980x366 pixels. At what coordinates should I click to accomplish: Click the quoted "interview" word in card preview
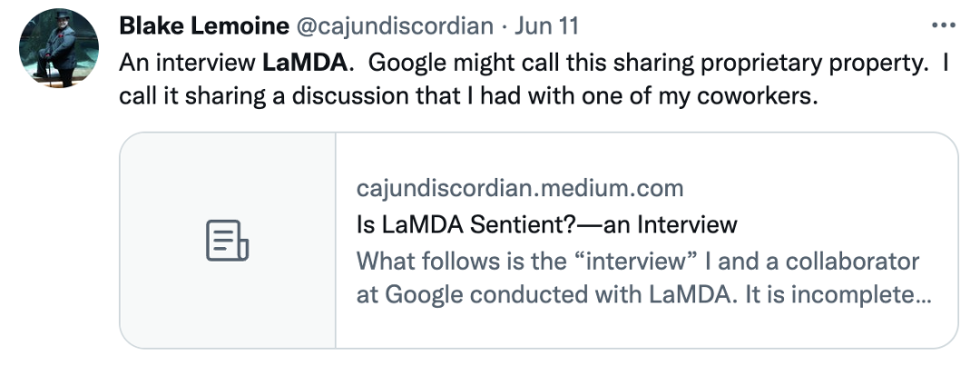click(x=632, y=261)
